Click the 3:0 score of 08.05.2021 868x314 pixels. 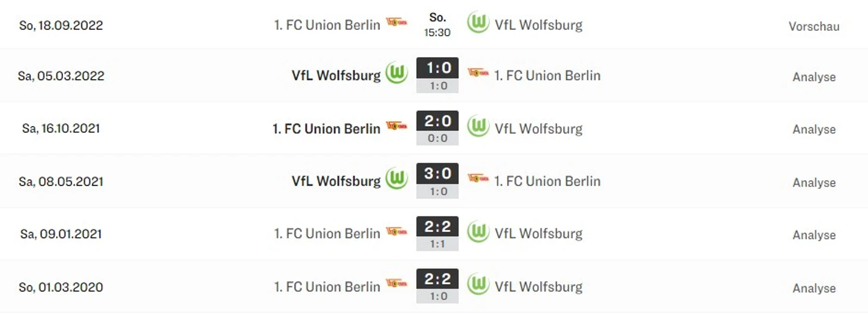pyautogui.click(x=438, y=173)
